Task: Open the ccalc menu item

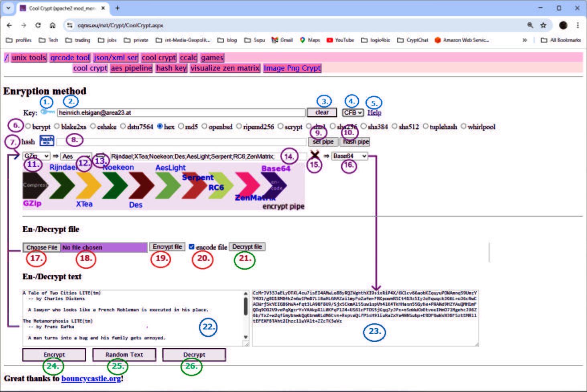Action: click(189, 58)
